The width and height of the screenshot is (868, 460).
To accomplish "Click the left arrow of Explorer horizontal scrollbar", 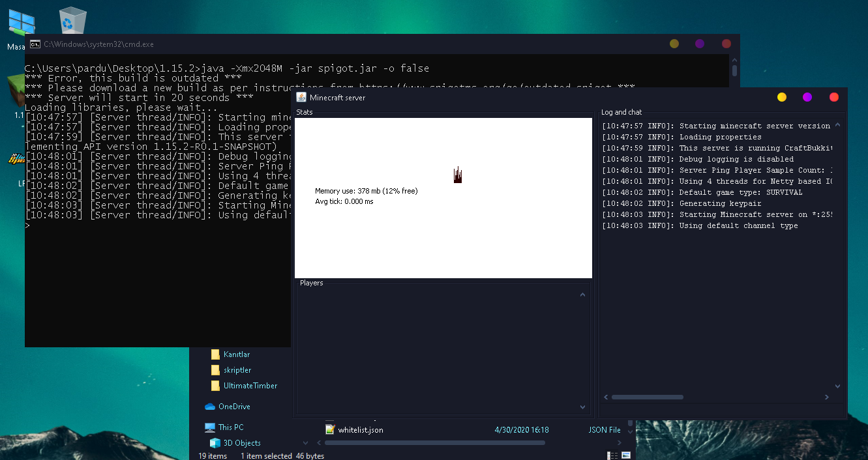I will click(x=318, y=443).
